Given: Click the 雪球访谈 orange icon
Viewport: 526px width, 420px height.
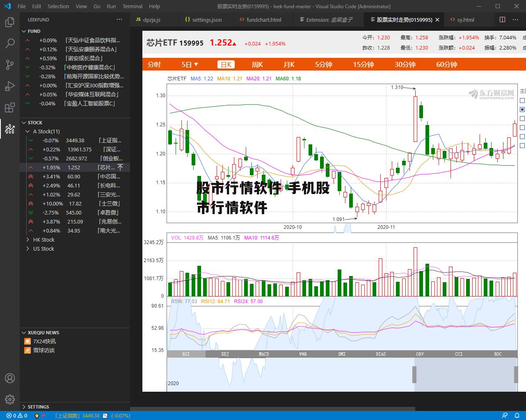Looking at the screenshot, I should tap(27, 350).
